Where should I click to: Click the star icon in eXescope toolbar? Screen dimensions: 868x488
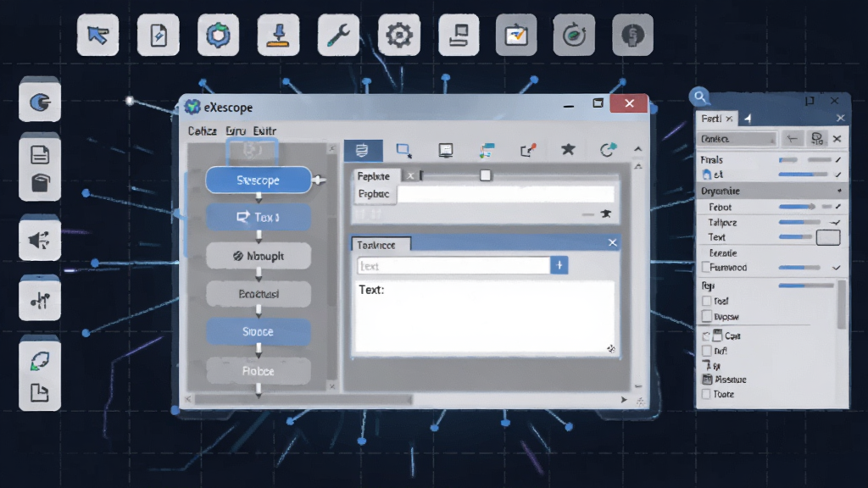[x=568, y=149]
